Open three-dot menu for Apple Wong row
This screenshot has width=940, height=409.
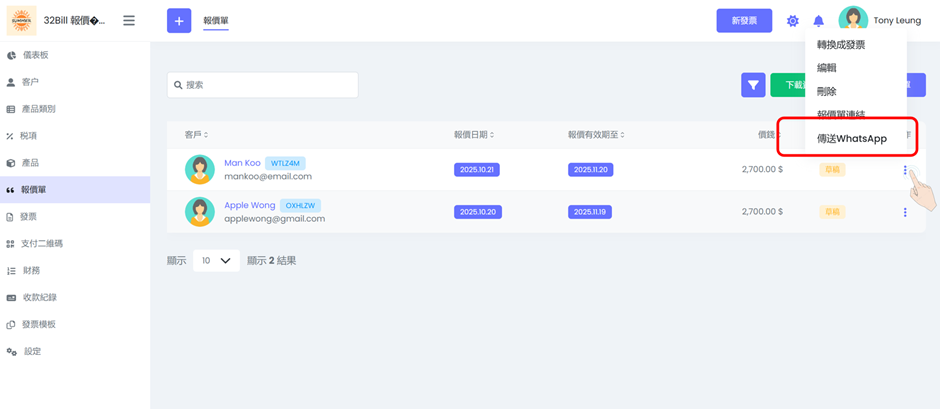(905, 212)
